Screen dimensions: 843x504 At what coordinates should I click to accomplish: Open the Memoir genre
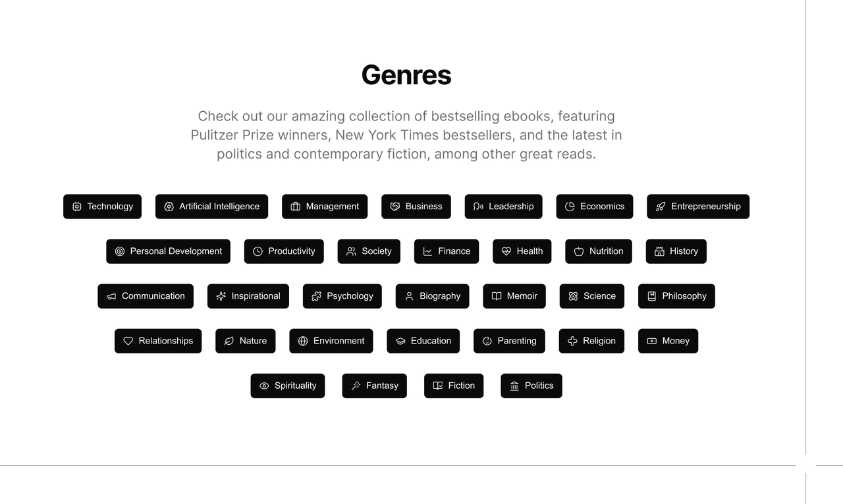[x=514, y=296]
